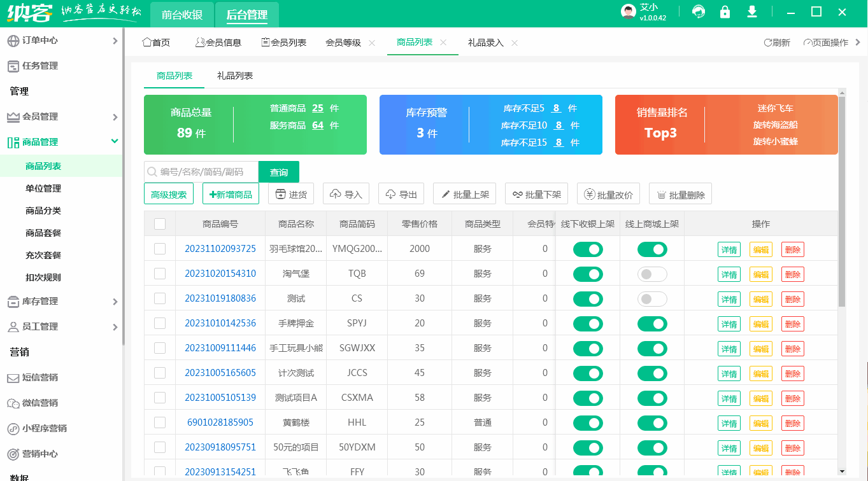Click the 查询 search button
Viewport: 868px width, 481px height.
(279, 172)
